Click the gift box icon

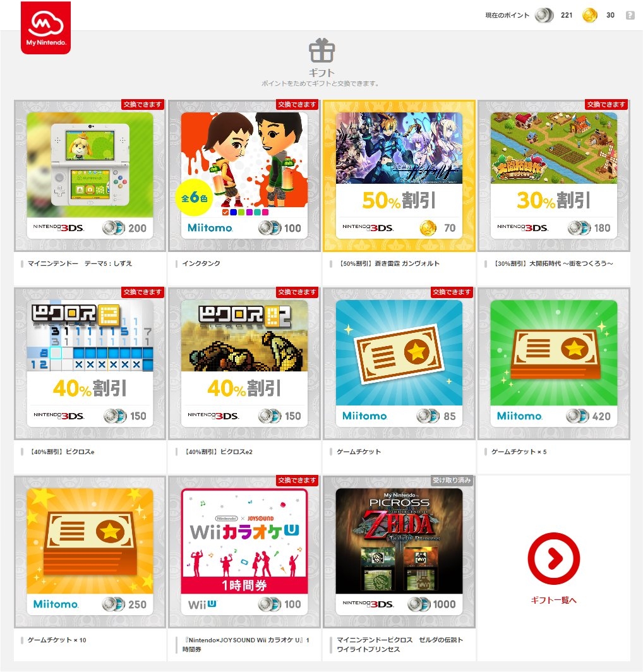tap(321, 50)
